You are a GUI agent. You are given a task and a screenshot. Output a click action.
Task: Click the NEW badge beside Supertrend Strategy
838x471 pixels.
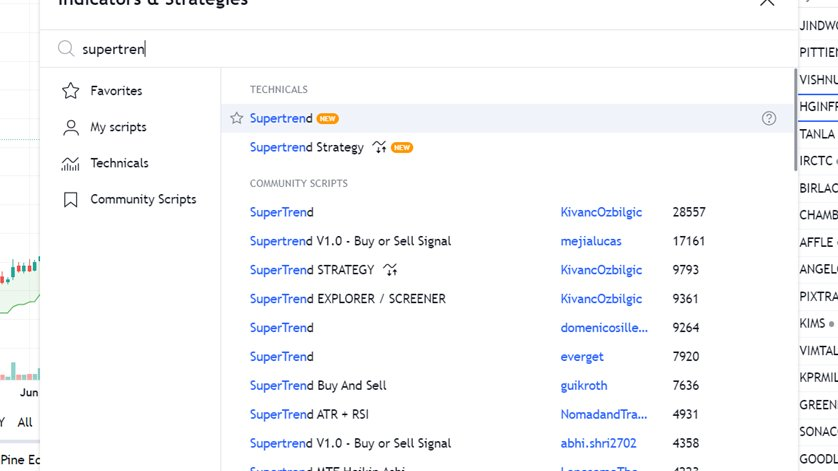402,148
